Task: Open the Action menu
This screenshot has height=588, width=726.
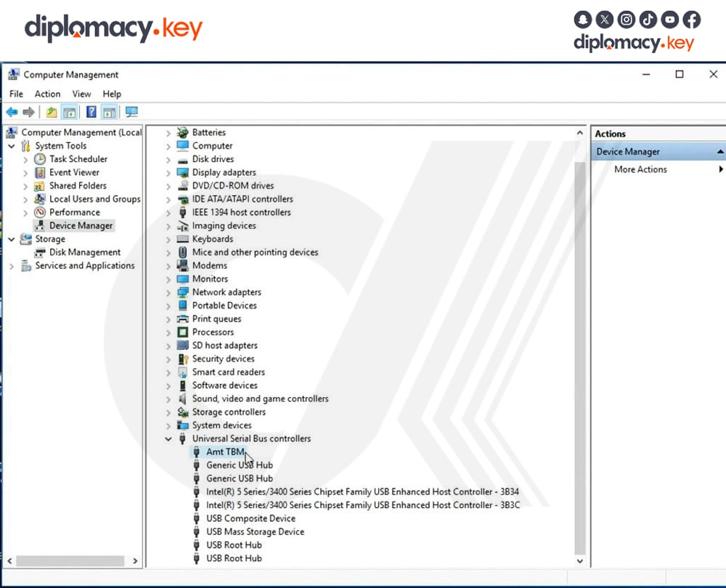Action: pyautogui.click(x=47, y=94)
